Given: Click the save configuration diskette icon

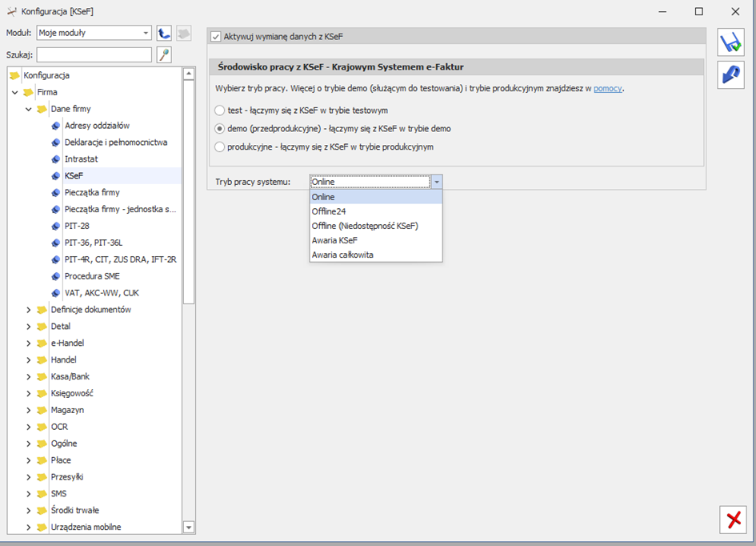Looking at the screenshot, I should click(x=730, y=42).
